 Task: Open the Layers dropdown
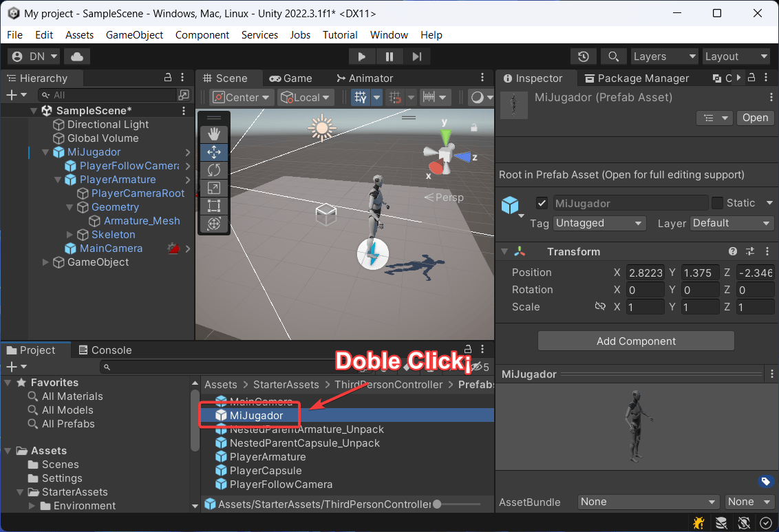click(664, 56)
